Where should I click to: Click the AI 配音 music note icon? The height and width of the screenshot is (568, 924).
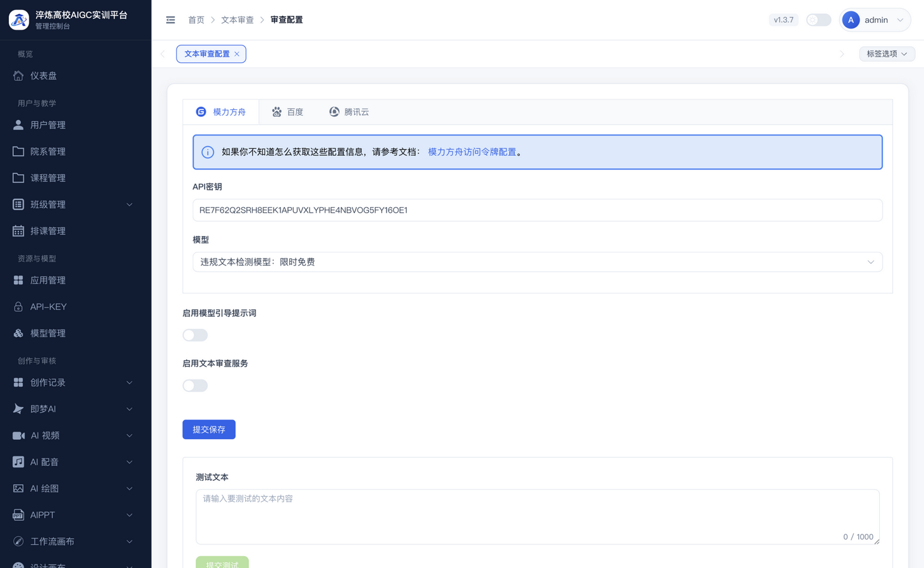click(x=18, y=462)
